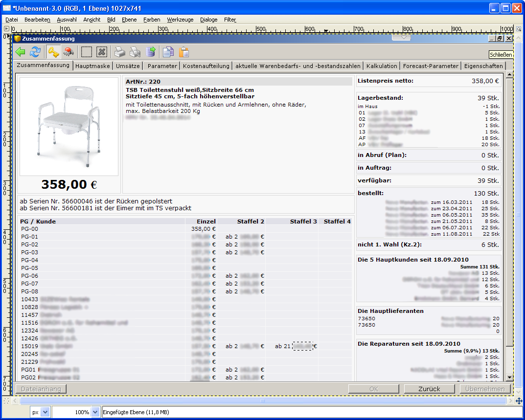Click the GIMP horizontal scrollbar
This screenshot has width=525, height=420.
pyautogui.click(x=263, y=400)
